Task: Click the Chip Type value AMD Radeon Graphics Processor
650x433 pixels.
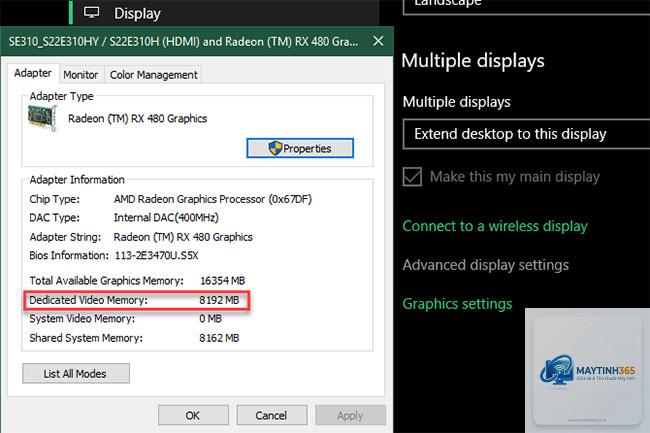Action: click(213, 199)
